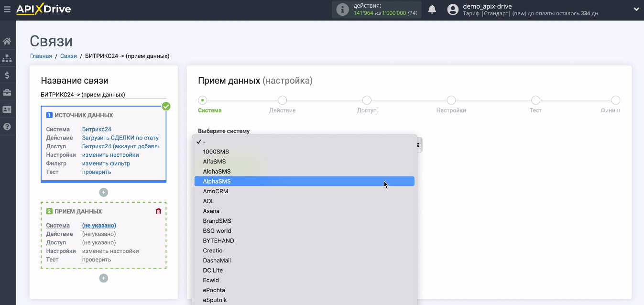This screenshot has width=644, height=305.
Task: Select Creatio from the list
Action: click(305, 251)
